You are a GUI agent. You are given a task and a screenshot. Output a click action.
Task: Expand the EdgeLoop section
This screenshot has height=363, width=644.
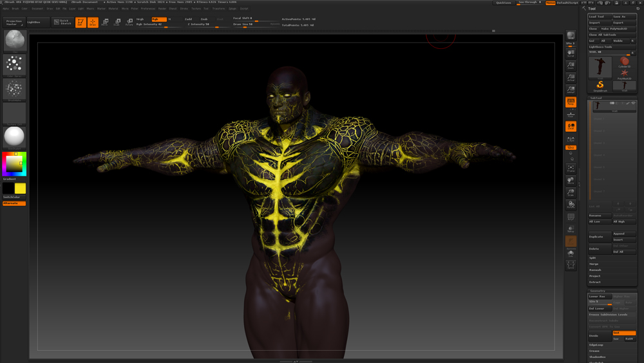[596, 345]
